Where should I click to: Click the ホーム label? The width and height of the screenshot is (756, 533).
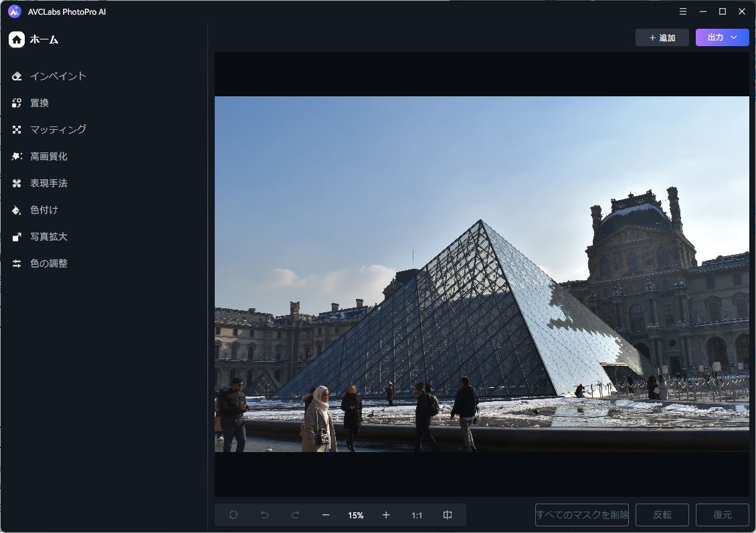(44, 39)
